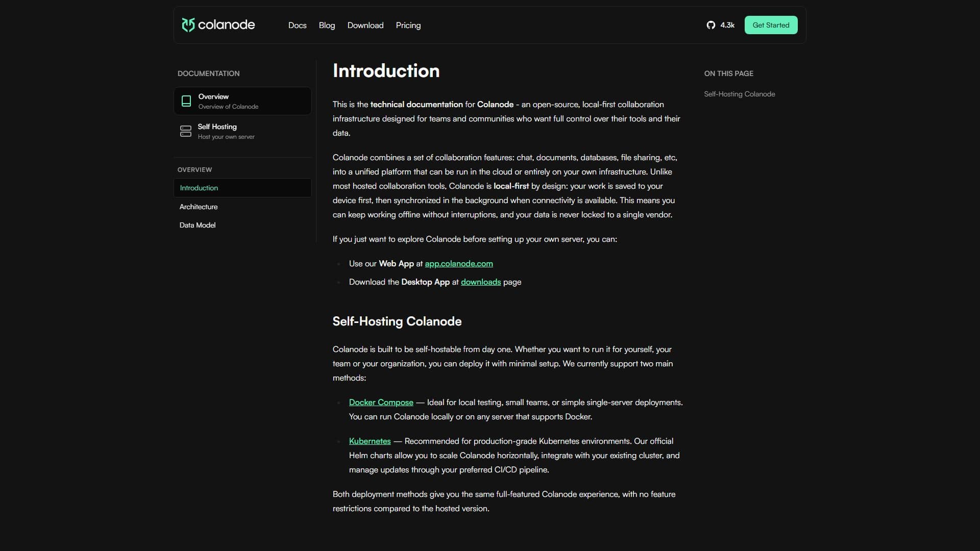Select the Self Hosting documentation section
This screenshot has height=551, width=980.
(x=242, y=131)
